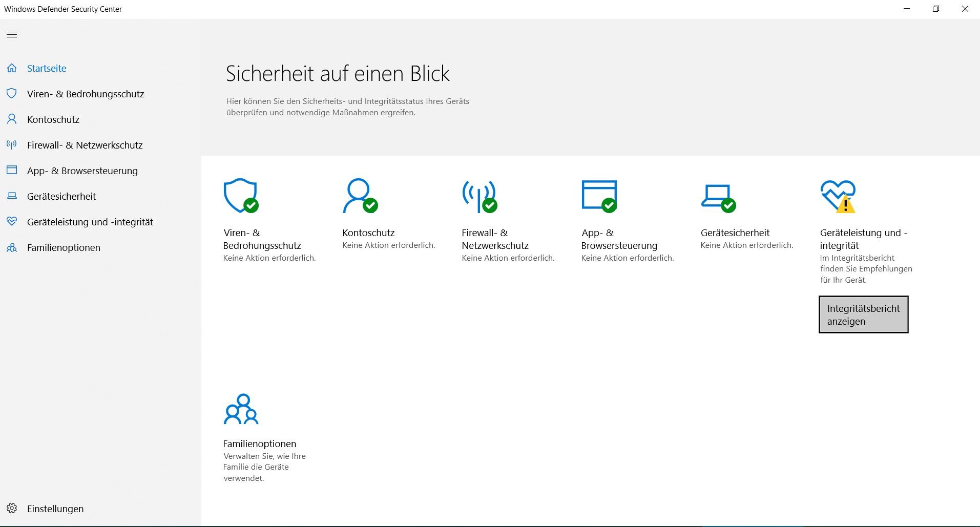This screenshot has width=980, height=527.
Task: Open the Viren- & Bedrohungsschutz tile title
Action: coord(262,239)
